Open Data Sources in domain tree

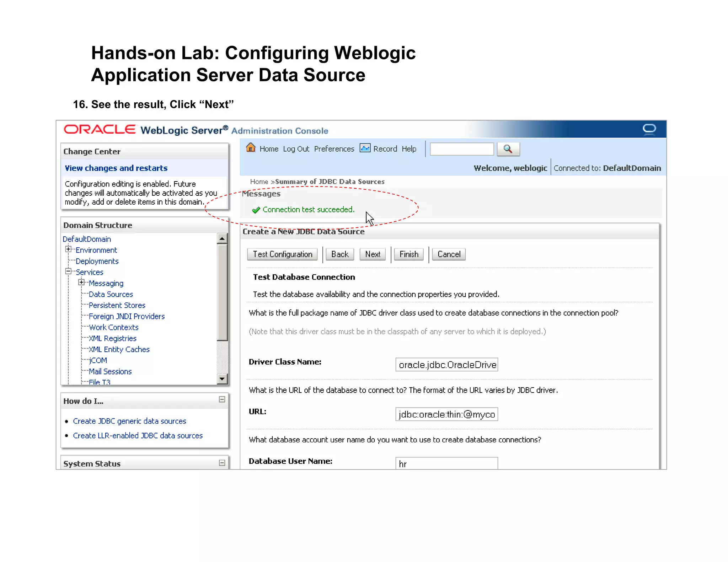111,294
